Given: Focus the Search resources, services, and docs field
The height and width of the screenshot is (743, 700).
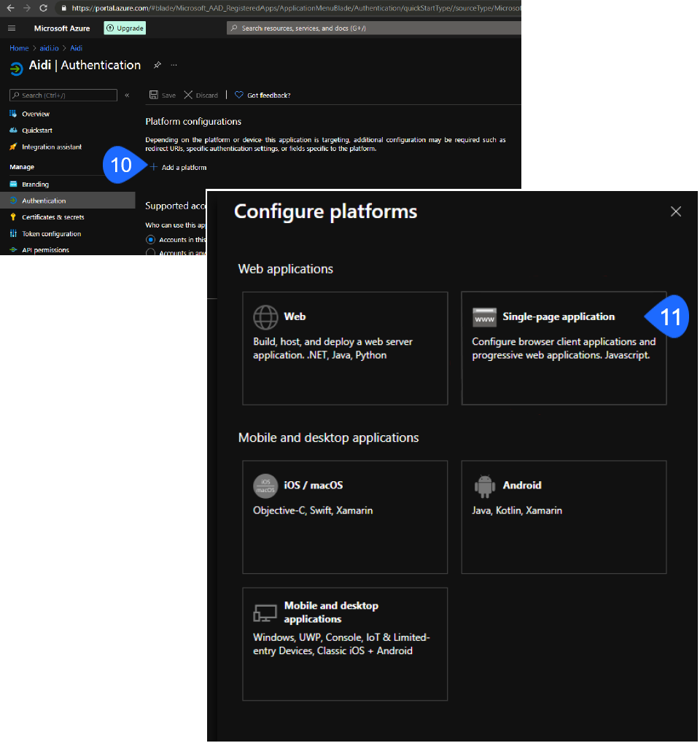Looking at the screenshot, I should (374, 28).
